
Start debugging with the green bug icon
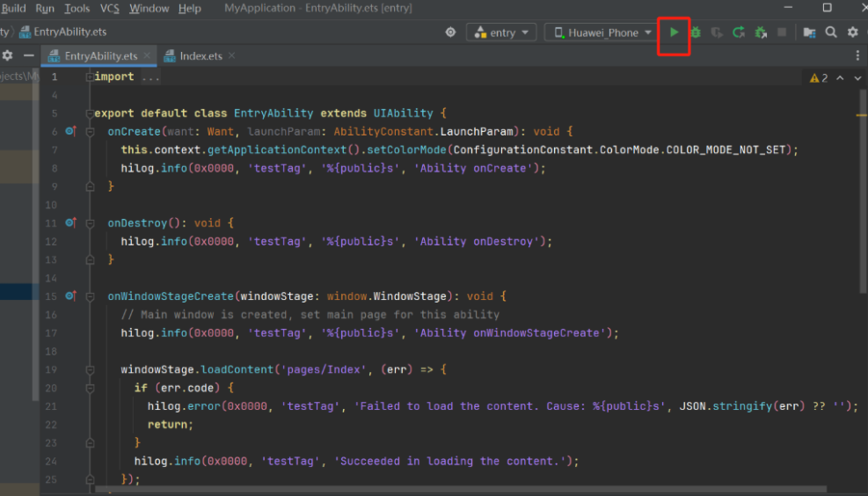tap(696, 33)
